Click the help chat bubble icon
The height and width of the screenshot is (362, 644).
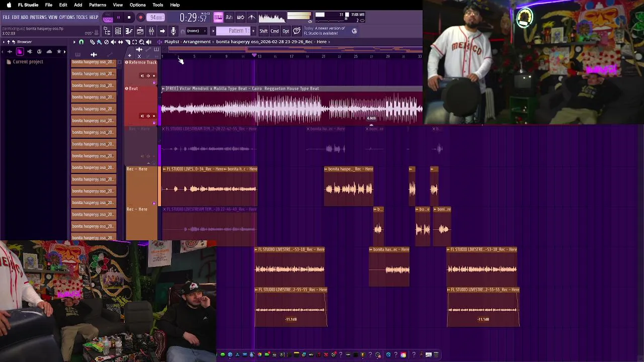point(297,31)
